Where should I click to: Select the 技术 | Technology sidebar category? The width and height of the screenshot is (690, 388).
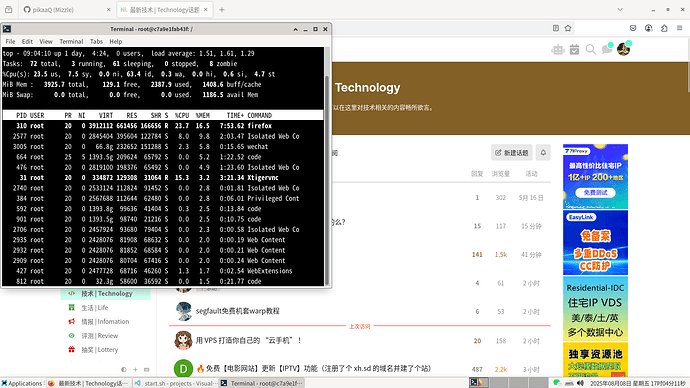[106, 293]
